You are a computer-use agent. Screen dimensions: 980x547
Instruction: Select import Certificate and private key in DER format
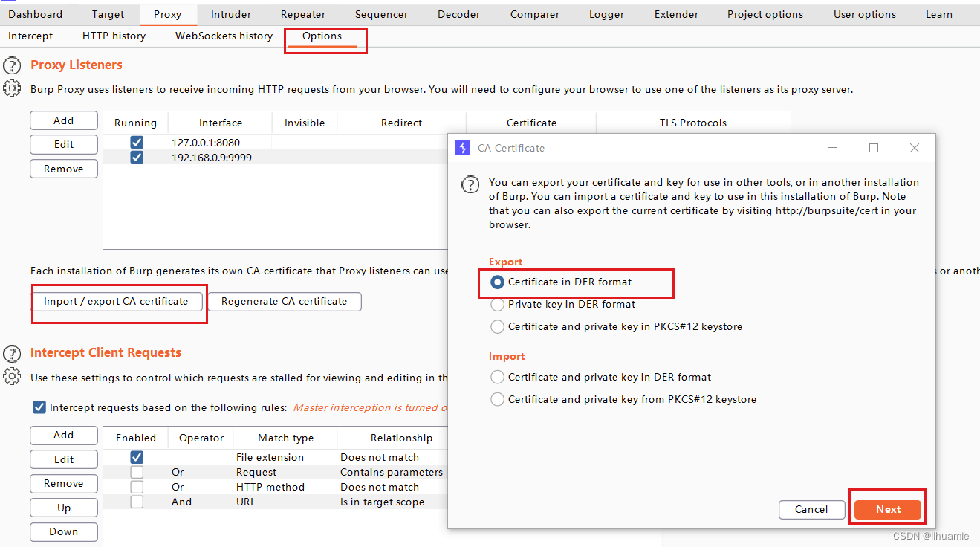click(497, 377)
